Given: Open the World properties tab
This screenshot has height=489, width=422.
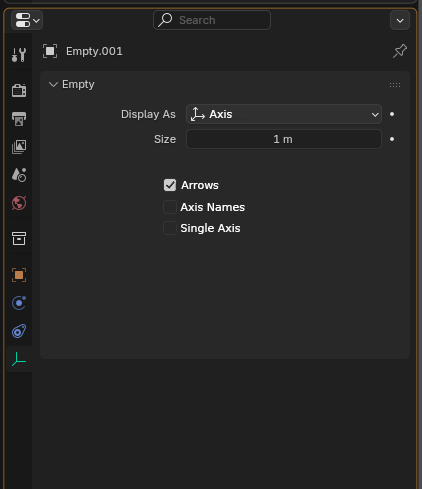Looking at the screenshot, I should [19, 203].
